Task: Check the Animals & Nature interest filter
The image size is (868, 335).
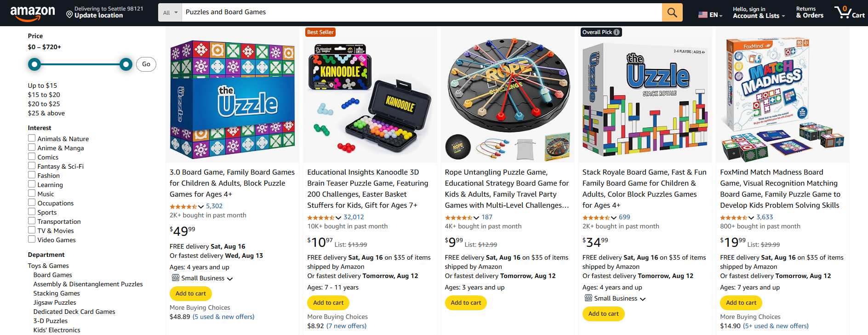Action: pyautogui.click(x=31, y=138)
